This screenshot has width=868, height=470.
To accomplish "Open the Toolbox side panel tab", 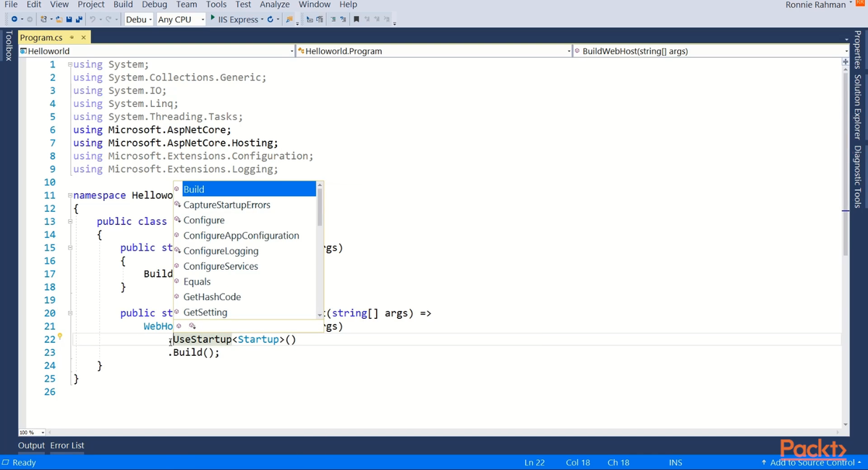I will [x=8, y=46].
